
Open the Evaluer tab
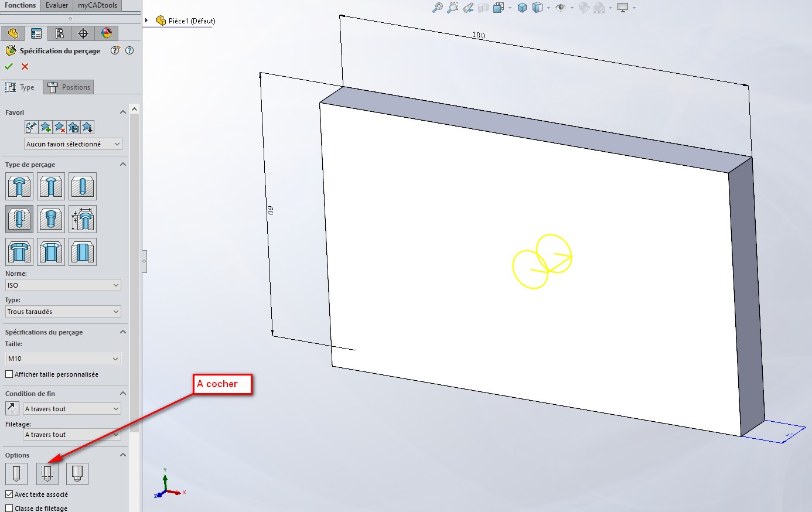click(x=57, y=5)
